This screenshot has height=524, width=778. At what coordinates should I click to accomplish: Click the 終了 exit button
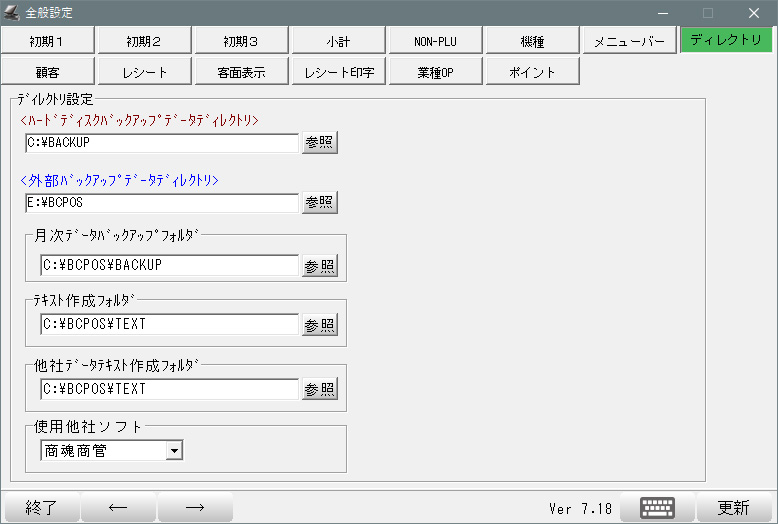tap(40, 507)
